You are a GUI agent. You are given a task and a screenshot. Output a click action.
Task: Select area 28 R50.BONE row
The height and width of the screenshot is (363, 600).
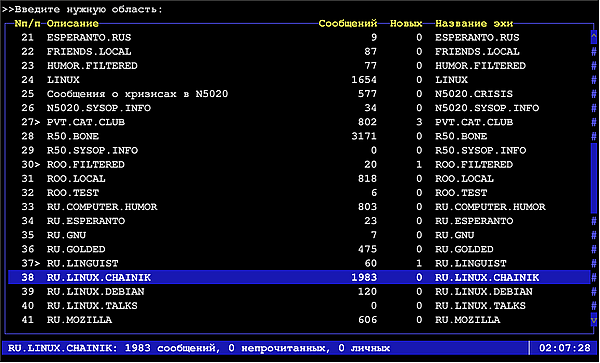(299, 137)
